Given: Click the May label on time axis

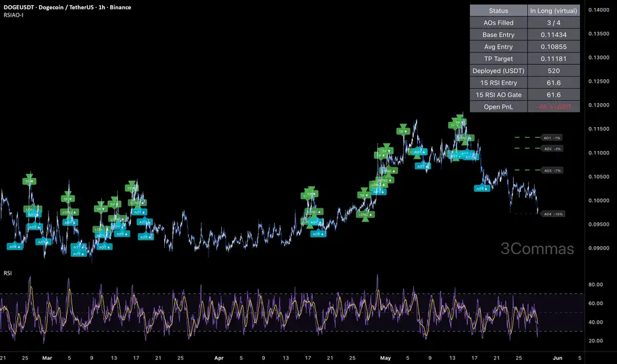Looking at the screenshot, I should click(x=385, y=358).
